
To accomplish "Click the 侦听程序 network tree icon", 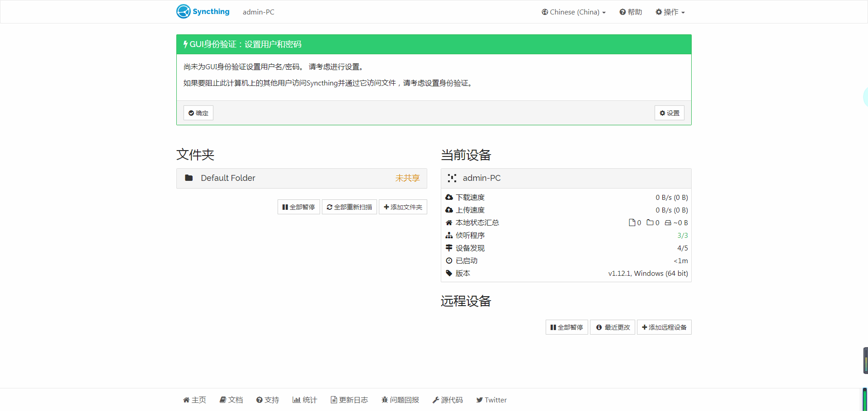I will (449, 235).
